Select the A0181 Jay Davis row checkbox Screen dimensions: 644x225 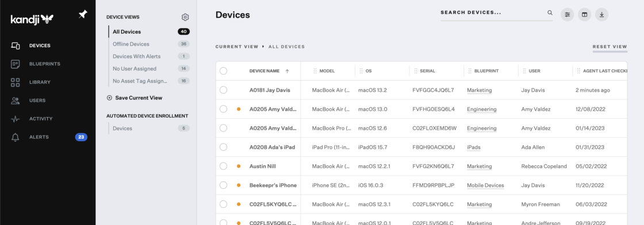223,90
